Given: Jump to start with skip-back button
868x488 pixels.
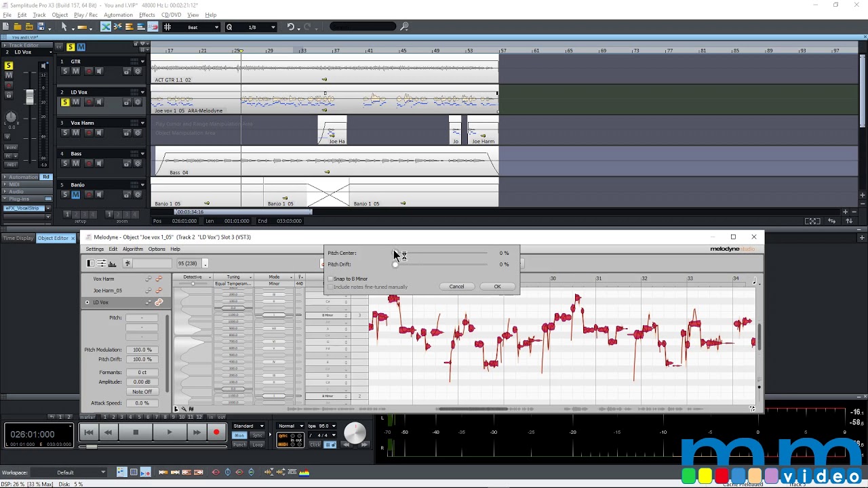Looking at the screenshot, I should point(89,432).
